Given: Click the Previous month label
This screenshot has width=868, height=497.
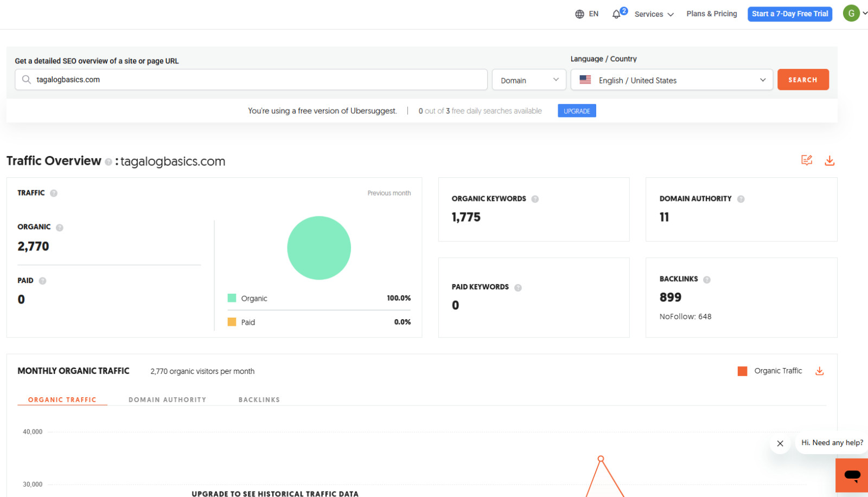Looking at the screenshot, I should pyautogui.click(x=389, y=193).
